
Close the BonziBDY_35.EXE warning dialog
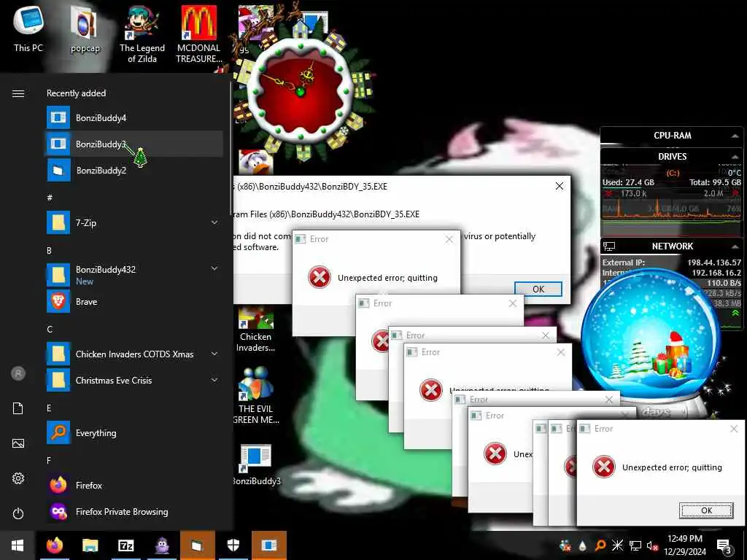(x=560, y=186)
